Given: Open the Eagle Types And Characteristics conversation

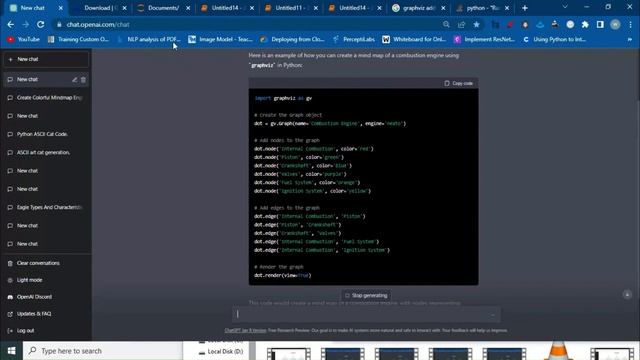Looking at the screenshot, I should (46, 207).
